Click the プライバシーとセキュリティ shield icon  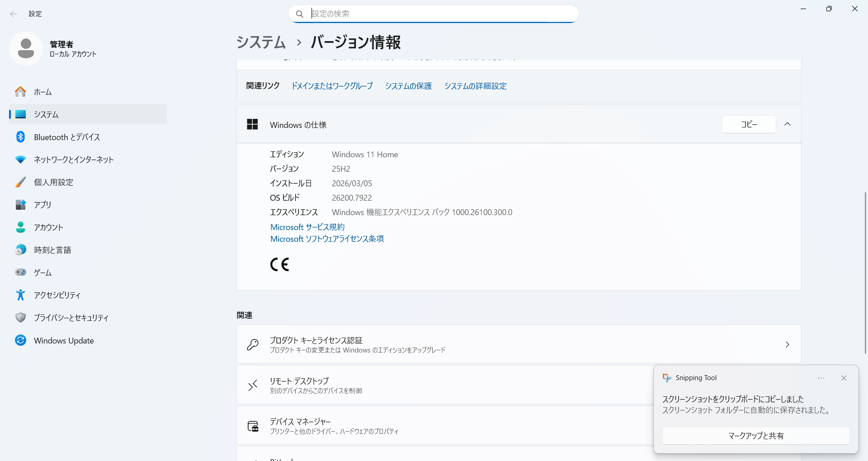20,318
